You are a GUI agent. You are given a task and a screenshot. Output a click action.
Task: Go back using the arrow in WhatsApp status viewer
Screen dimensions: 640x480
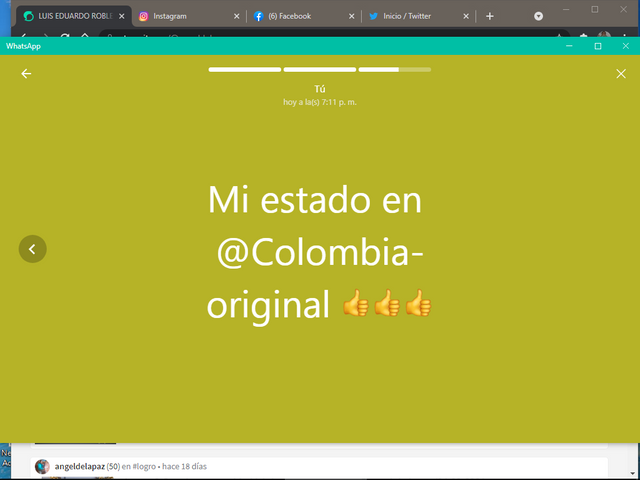click(x=26, y=73)
